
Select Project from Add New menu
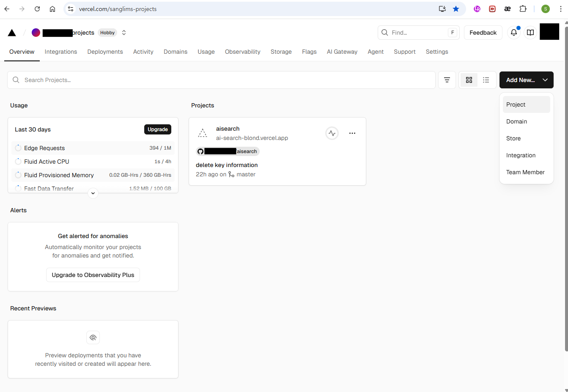527,104
